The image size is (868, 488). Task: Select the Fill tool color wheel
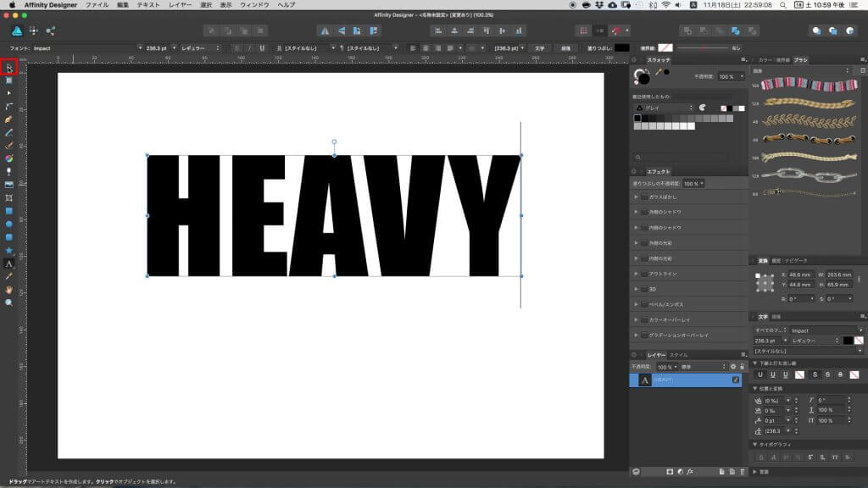tap(8, 158)
